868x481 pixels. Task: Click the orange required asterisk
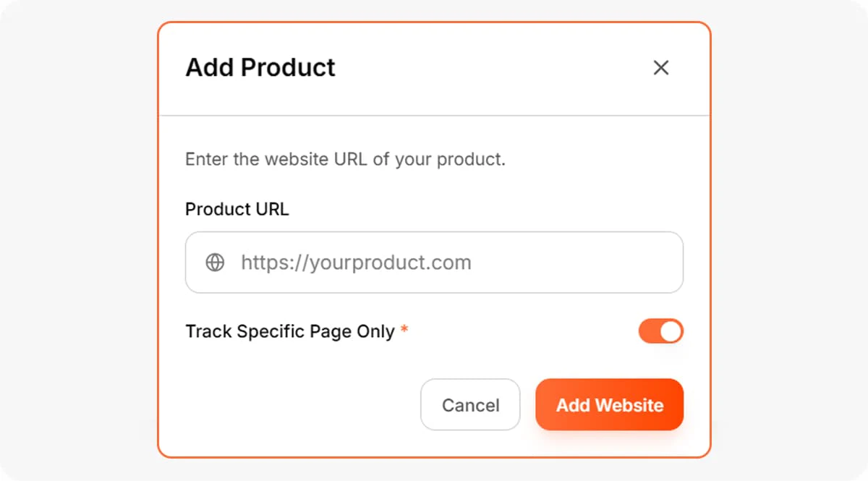(404, 331)
